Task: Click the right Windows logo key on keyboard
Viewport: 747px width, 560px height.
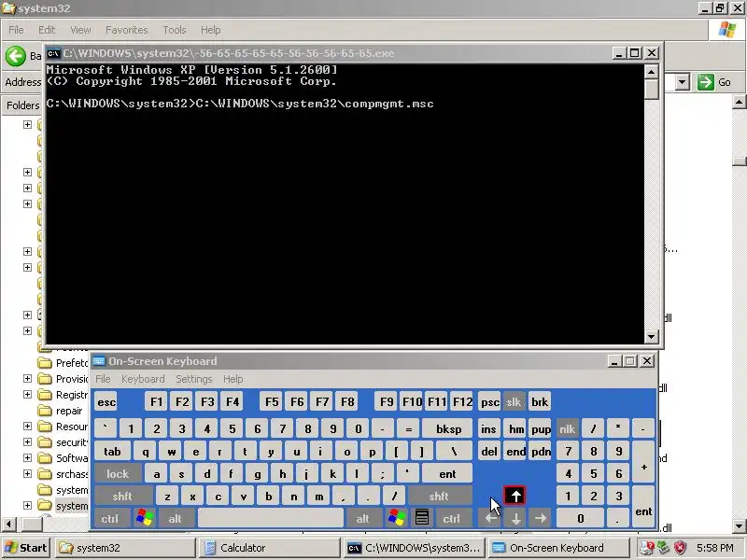Action: click(396, 518)
